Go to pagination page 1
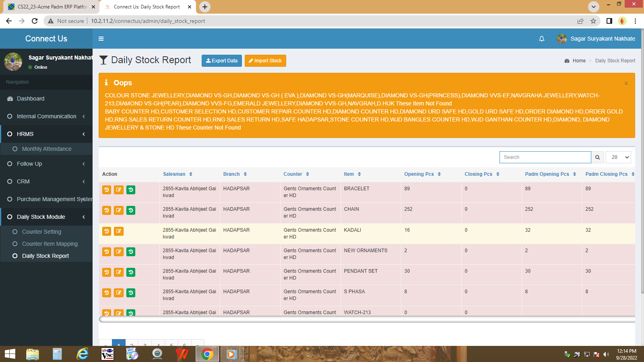 click(x=119, y=343)
